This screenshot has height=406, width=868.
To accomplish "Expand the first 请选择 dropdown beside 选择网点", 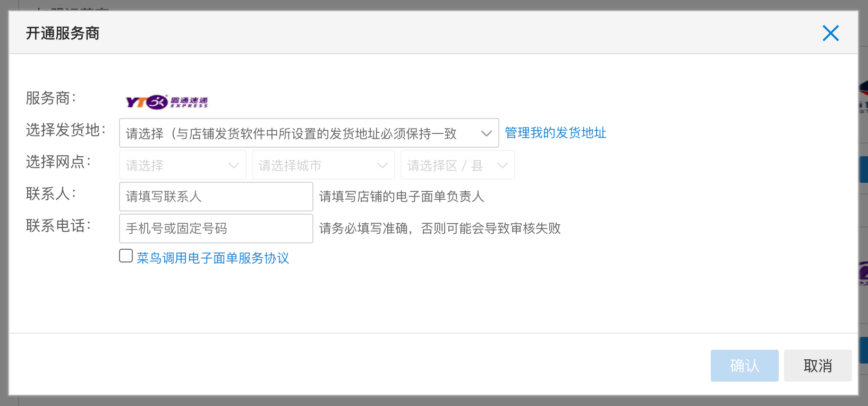I will coord(182,165).
